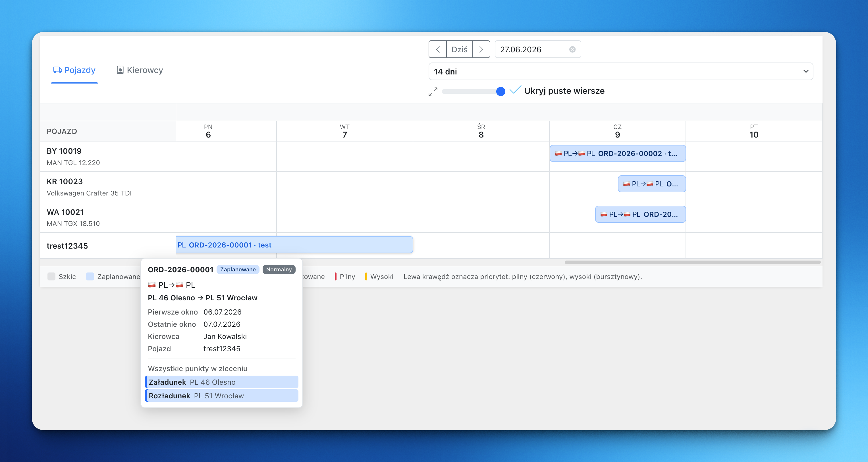Image resolution: width=868 pixels, height=462 pixels.
Task: Click Volkswagen Crafter 35 TDI model text
Action: pos(89,193)
